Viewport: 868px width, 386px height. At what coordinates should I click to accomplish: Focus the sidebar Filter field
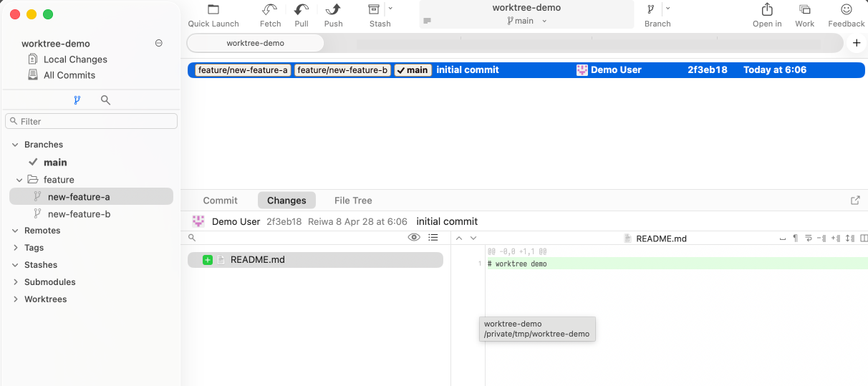coord(91,121)
